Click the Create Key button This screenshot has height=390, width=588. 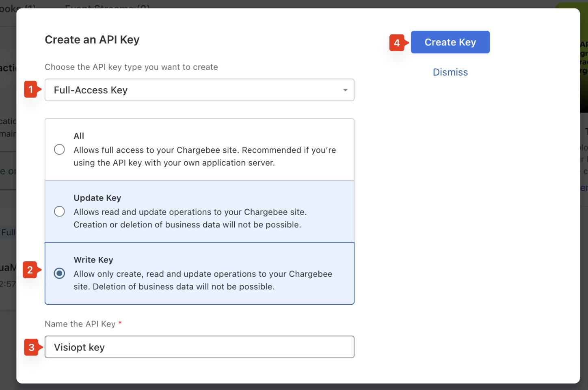[x=450, y=42]
